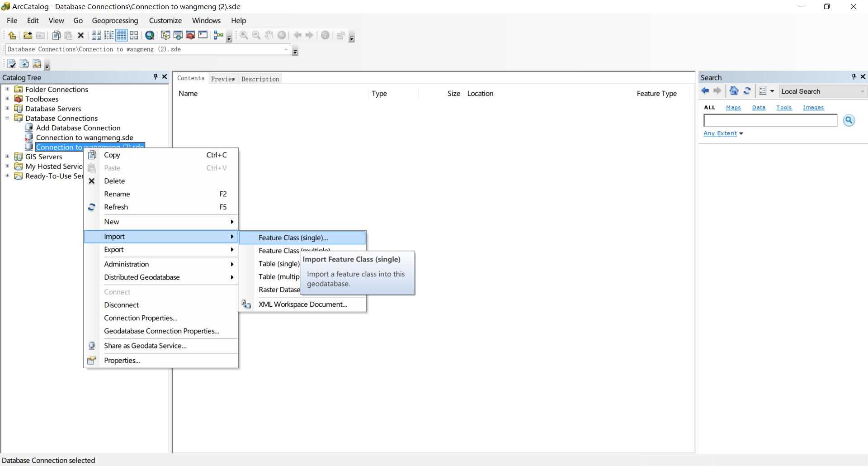Select the Details view icon
The width and height of the screenshot is (868, 466).
tap(122, 35)
